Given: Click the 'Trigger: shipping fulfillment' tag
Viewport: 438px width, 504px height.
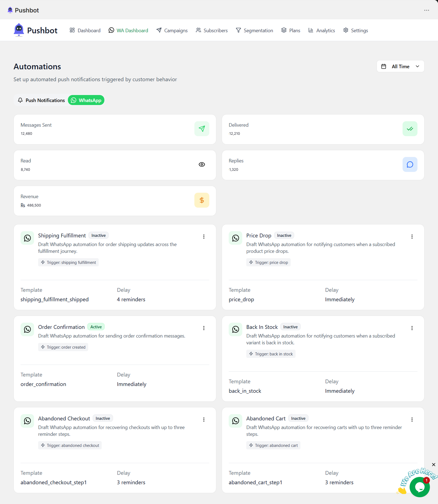Looking at the screenshot, I should click(x=68, y=263).
